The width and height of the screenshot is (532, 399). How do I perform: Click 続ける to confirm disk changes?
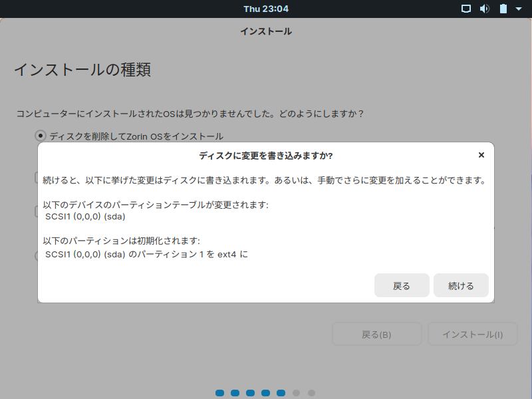click(x=461, y=285)
